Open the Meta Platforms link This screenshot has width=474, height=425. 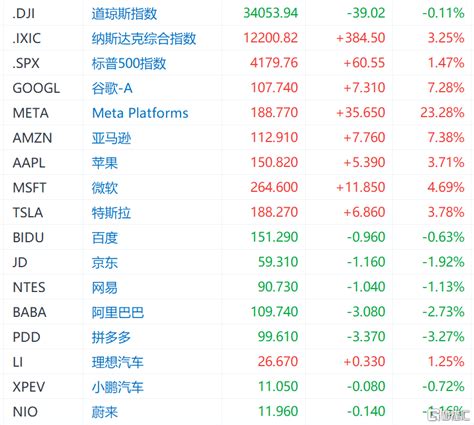click(x=140, y=113)
